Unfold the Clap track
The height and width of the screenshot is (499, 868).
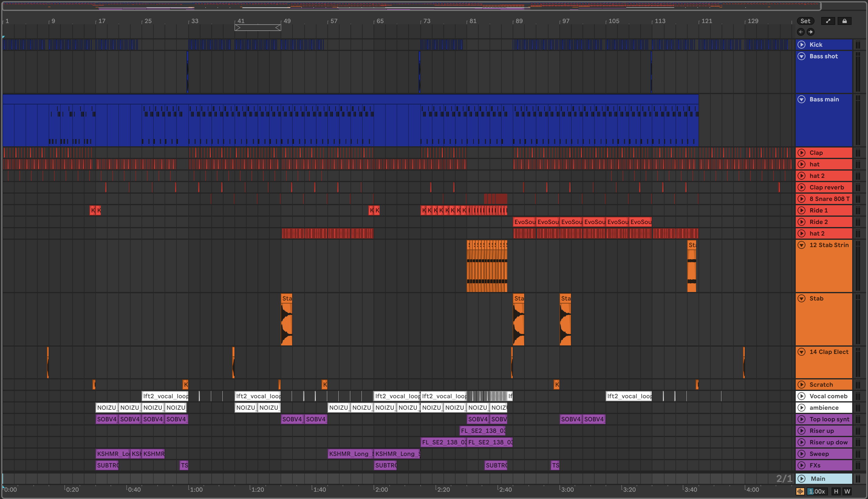point(801,153)
